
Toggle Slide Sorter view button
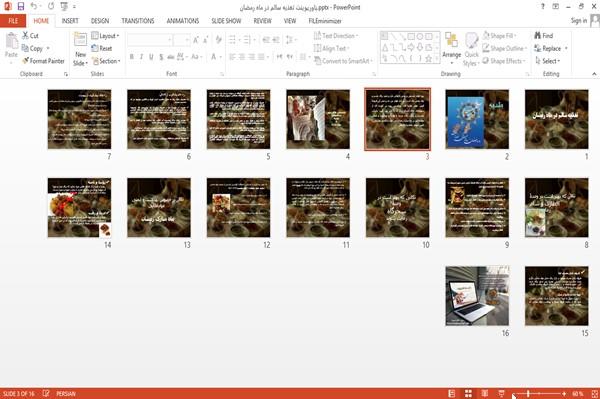point(468,393)
